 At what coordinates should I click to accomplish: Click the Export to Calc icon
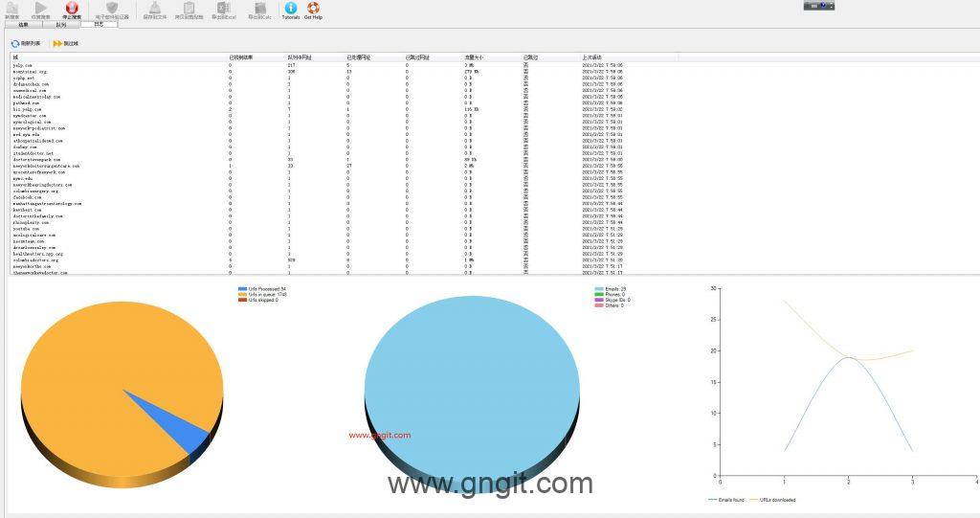click(x=259, y=10)
